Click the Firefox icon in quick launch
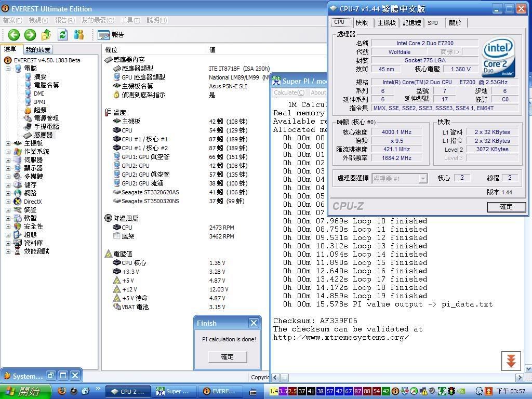The height and width of the screenshot is (399, 532). (x=62, y=391)
